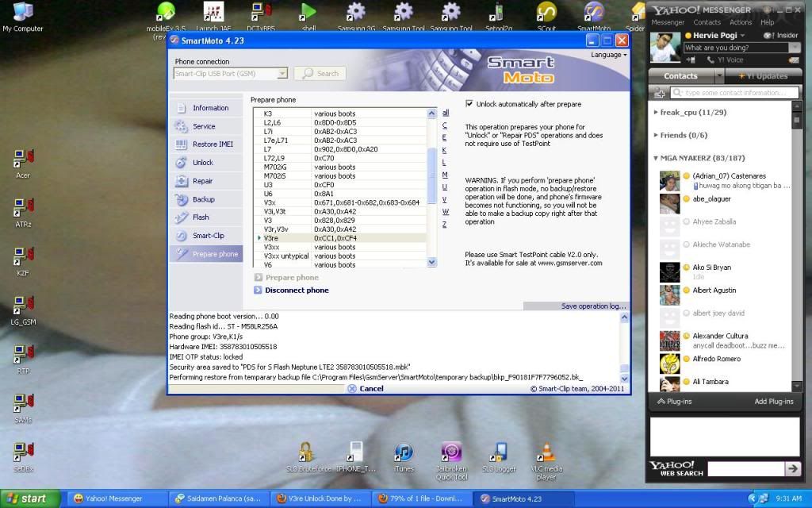Select the Backup icon in sidebar

point(182,199)
